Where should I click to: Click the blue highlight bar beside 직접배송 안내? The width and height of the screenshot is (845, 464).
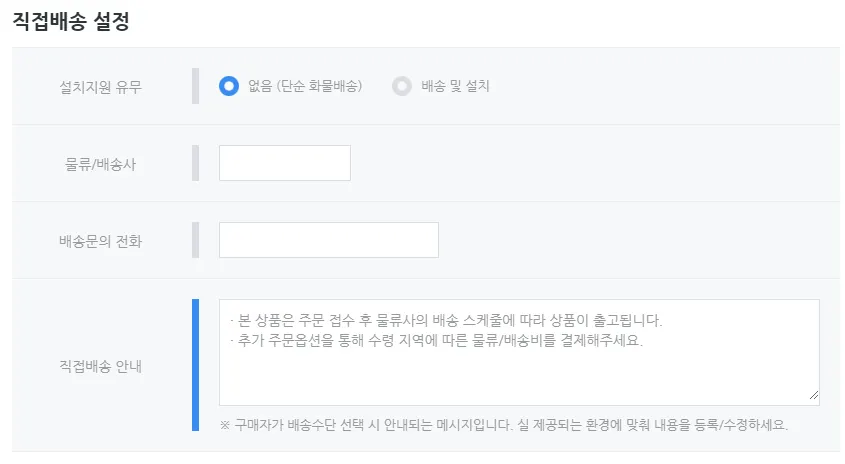[x=195, y=365]
